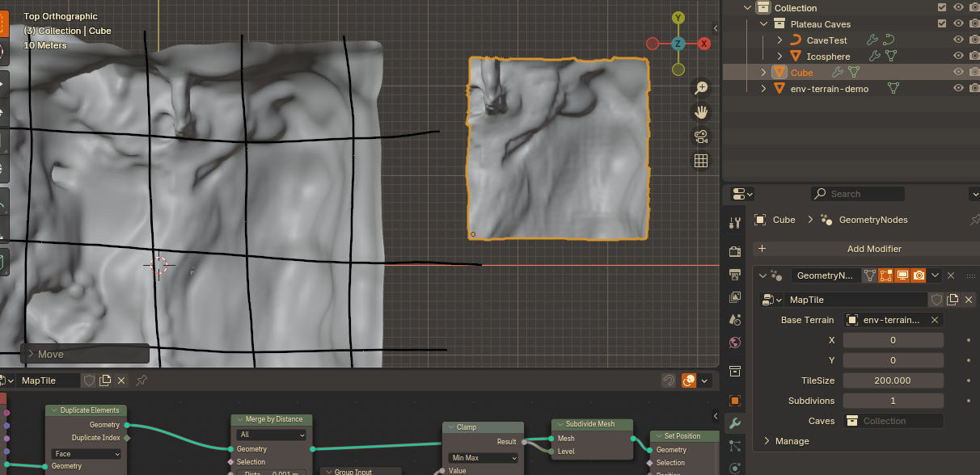Disable the modifier's realtime display monitor toggle
Screen dimensions: 980x475
click(903, 275)
